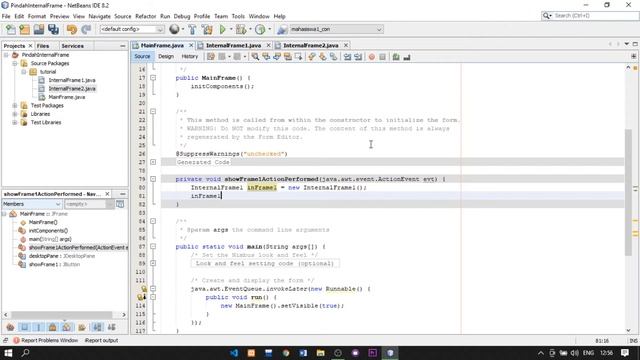Viewport: 640px width, 360px height.
Task: Expand the Test Packages tree node
Action: [15, 105]
